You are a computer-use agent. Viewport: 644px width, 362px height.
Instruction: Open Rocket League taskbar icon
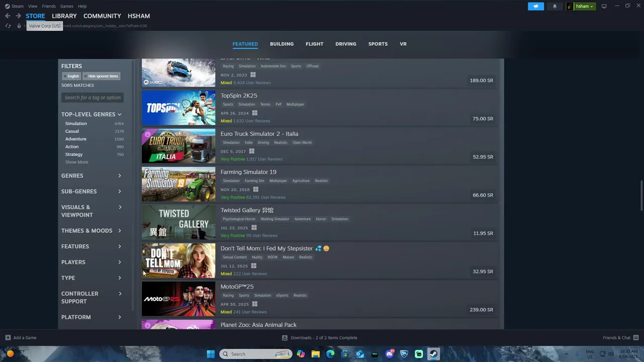(x=404, y=354)
